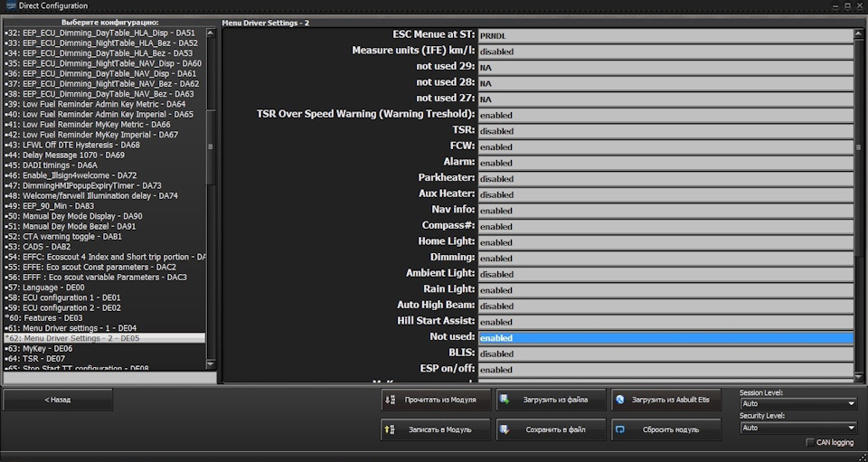The height and width of the screenshot is (462, 868).
Task: Click the not used 29 NA field
Action: click(665, 68)
